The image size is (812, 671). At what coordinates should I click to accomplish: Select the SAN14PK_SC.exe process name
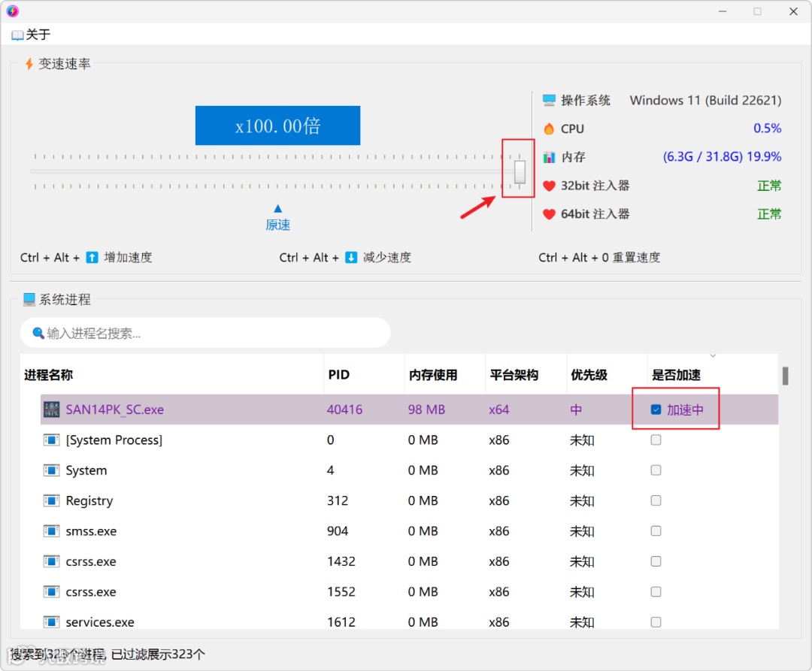114,410
